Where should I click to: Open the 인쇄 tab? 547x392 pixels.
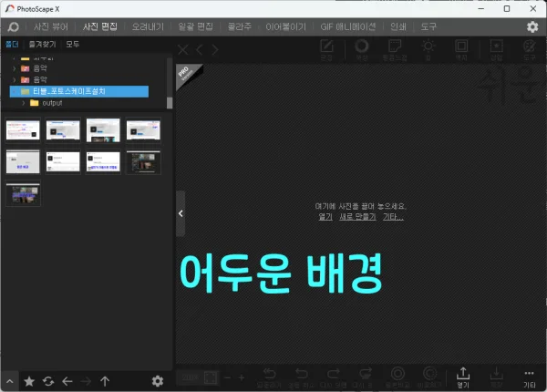point(398,26)
